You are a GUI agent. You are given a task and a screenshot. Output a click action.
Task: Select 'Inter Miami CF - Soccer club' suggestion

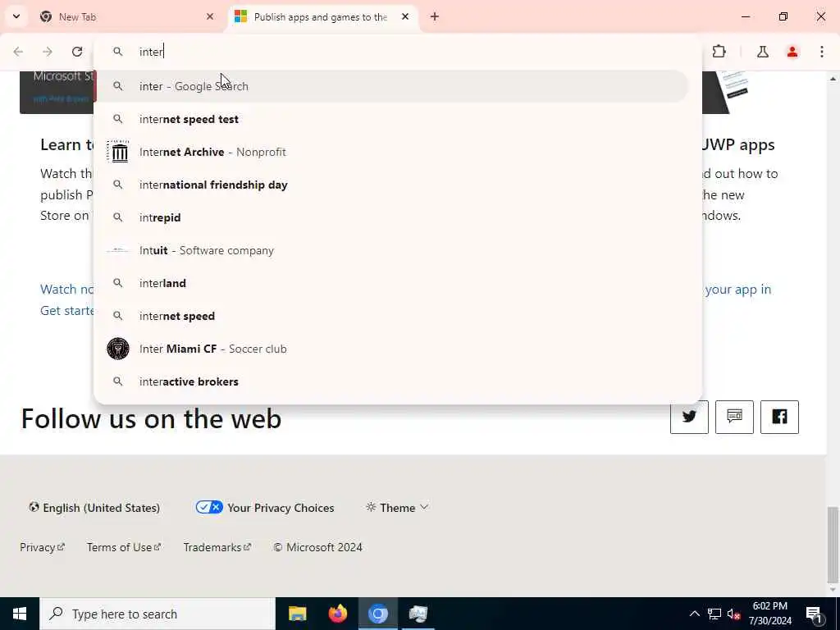[393, 349]
